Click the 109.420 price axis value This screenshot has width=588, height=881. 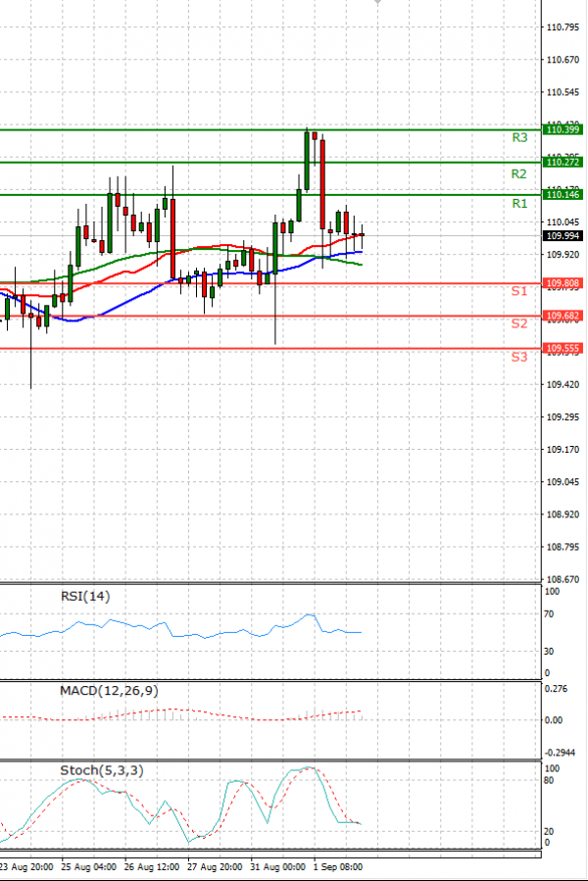[563, 385]
